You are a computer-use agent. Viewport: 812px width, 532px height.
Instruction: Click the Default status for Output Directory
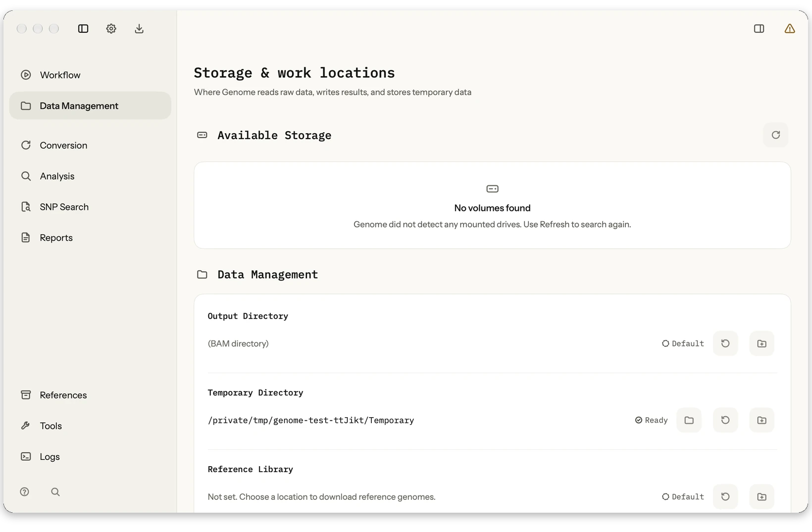[683, 343]
